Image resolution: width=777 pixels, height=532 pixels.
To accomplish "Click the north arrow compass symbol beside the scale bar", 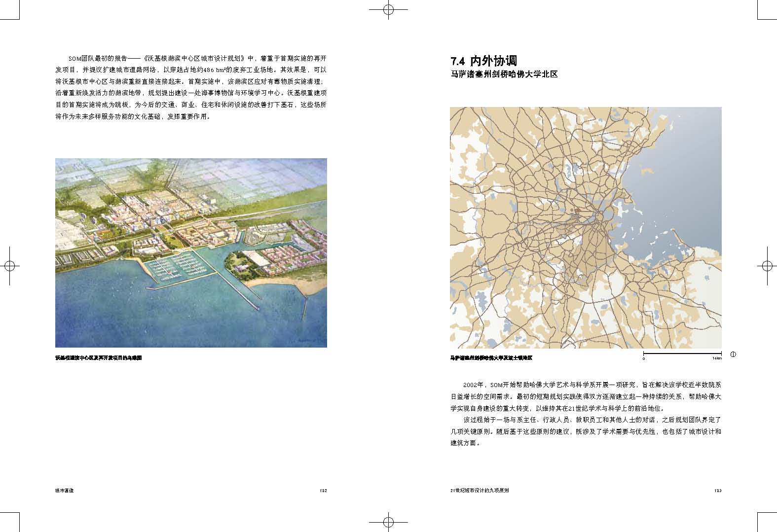I will [733, 354].
